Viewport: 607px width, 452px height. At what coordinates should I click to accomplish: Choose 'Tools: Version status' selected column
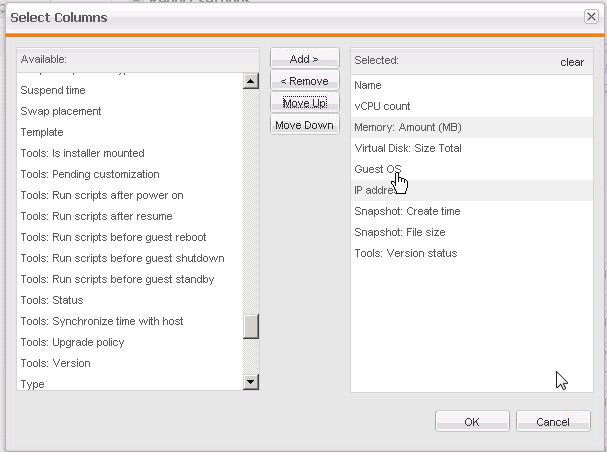click(405, 253)
